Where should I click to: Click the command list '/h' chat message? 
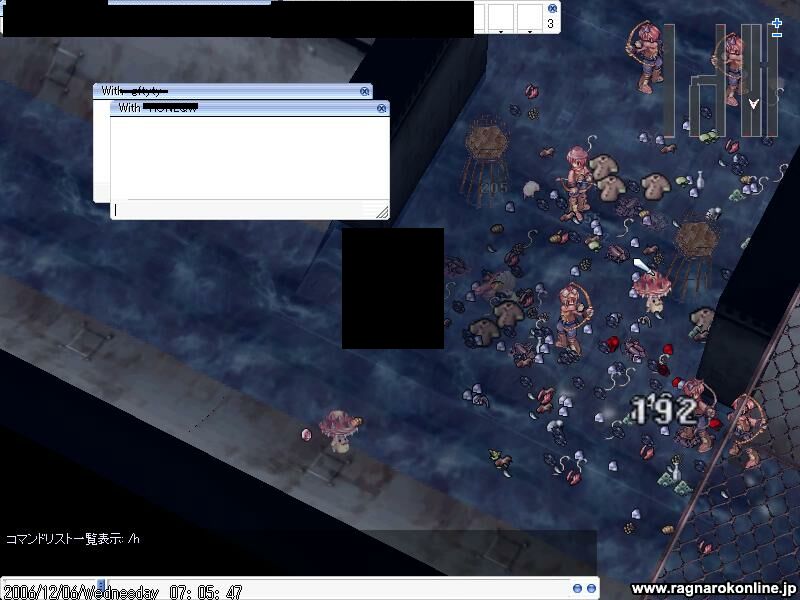coord(72,539)
